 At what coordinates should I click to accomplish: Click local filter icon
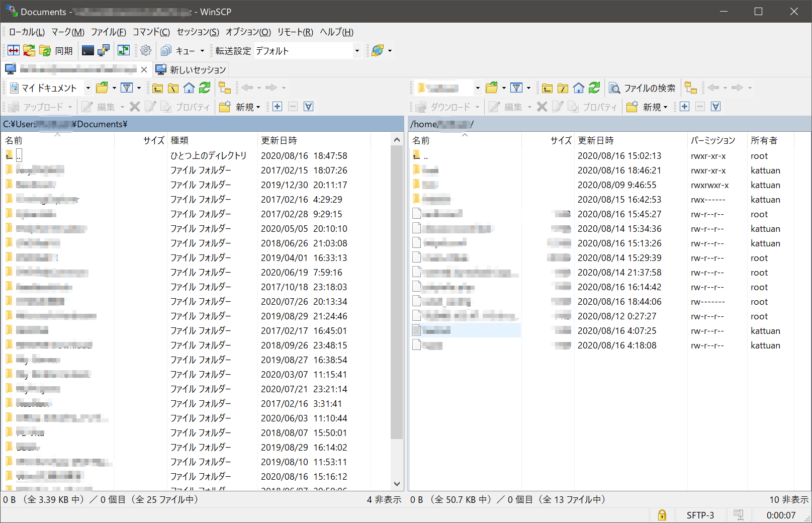(x=127, y=88)
